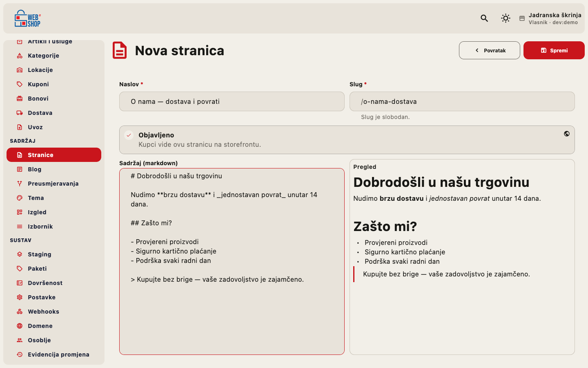This screenshot has height=368, width=588.
Task: Open Evidencija promjena menu item
Action: pyautogui.click(x=54, y=355)
